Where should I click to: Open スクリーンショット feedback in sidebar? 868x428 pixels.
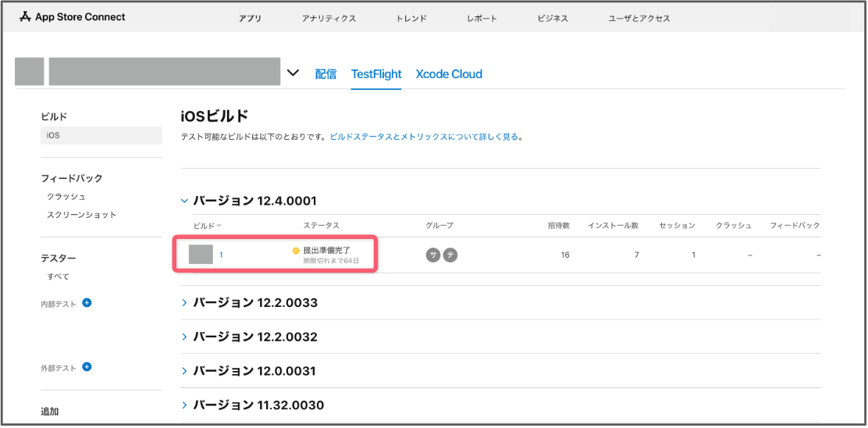[82, 215]
